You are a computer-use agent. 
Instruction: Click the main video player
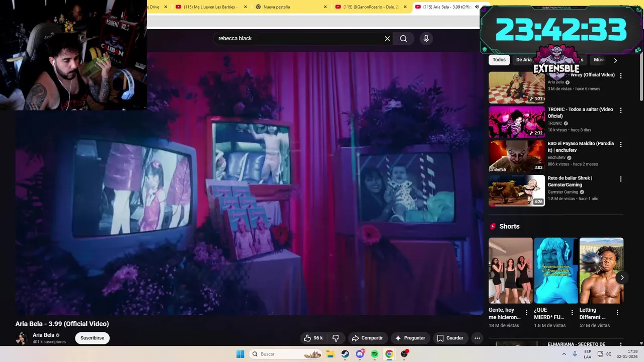tap(249, 184)
